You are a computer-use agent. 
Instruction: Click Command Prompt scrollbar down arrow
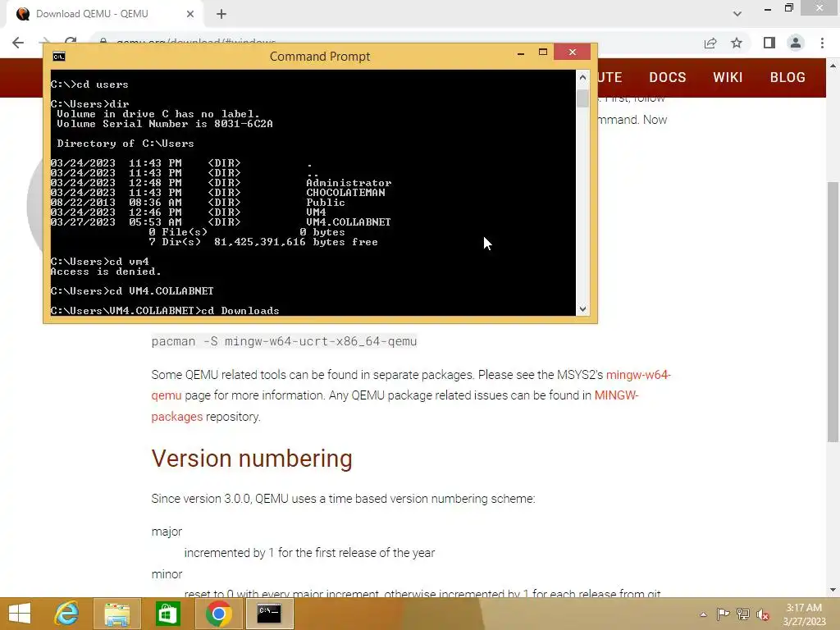coord(583,309)
